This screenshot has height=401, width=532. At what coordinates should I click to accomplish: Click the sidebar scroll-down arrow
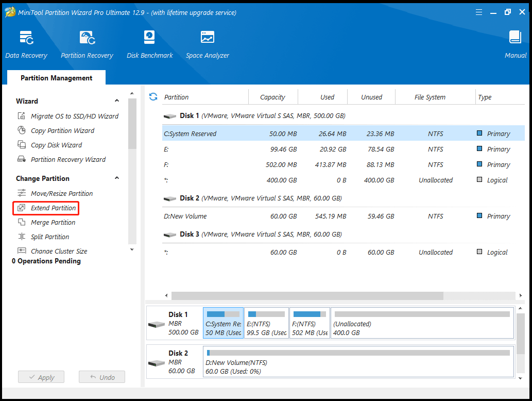click(132, 249)
